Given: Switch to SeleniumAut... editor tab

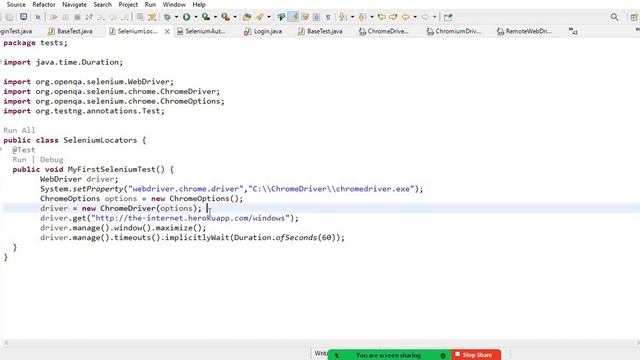Looking at the screenshot, I should pyautogui.click(x=201, y=31).
